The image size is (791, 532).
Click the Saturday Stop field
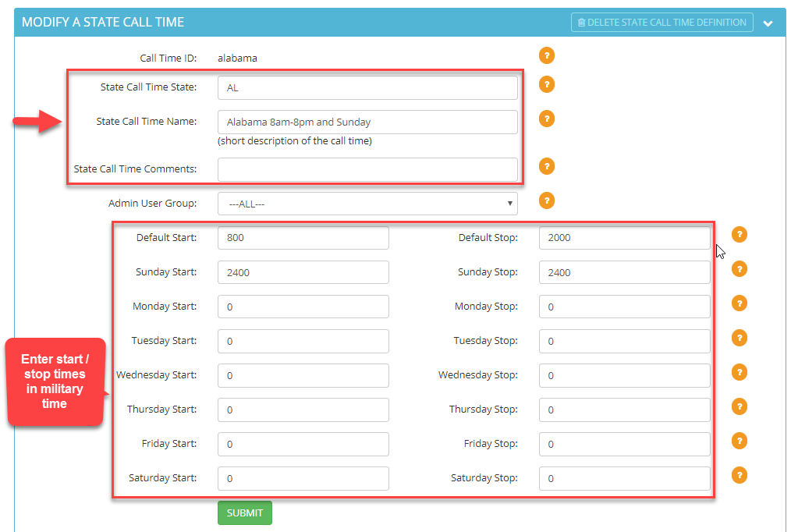[x=625, y=478]
